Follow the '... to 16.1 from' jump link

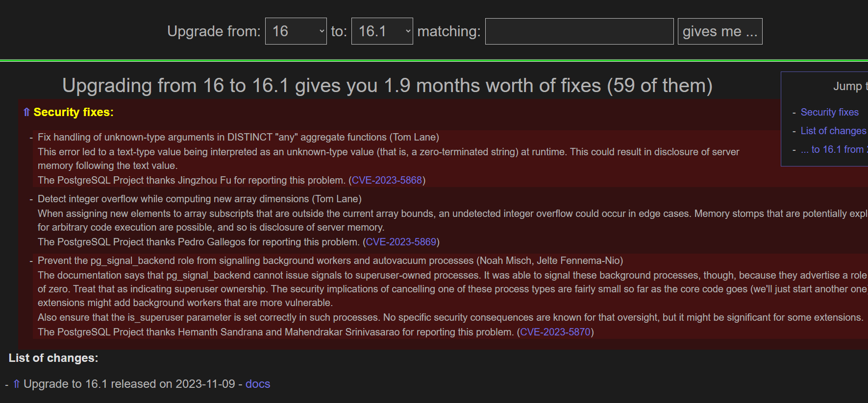pyautogui.click(x=834, y=149)
